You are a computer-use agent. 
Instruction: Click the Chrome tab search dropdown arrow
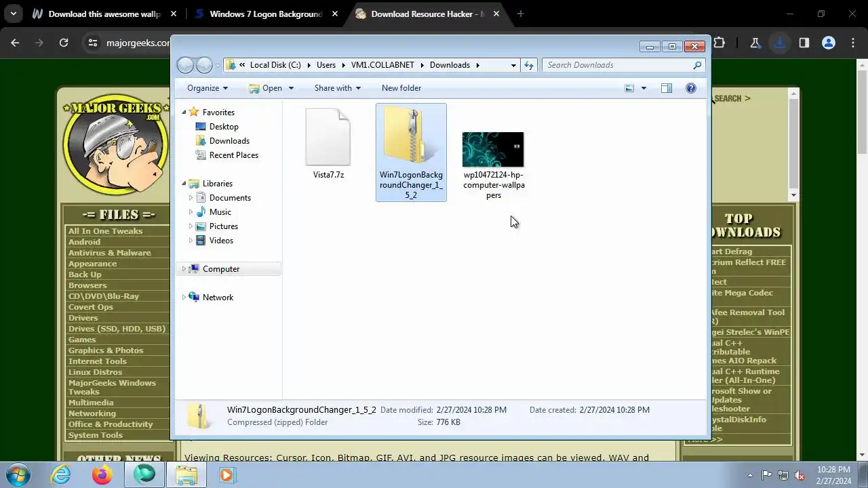pyautogui.click(x=13, y=14)
